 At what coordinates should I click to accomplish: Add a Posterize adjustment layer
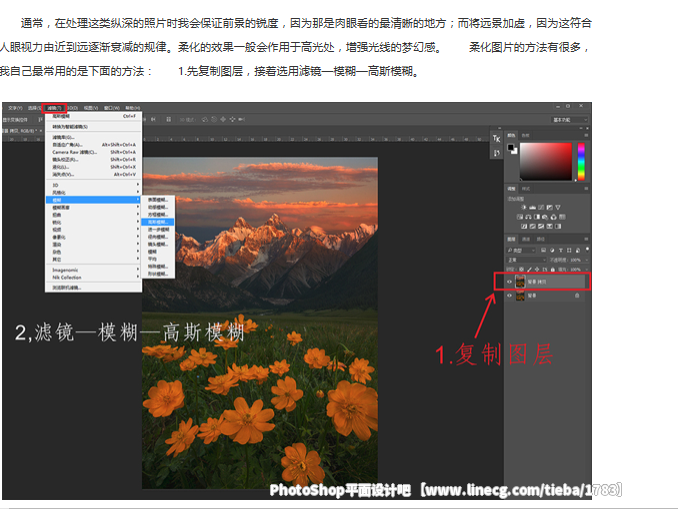click(533, 226)
